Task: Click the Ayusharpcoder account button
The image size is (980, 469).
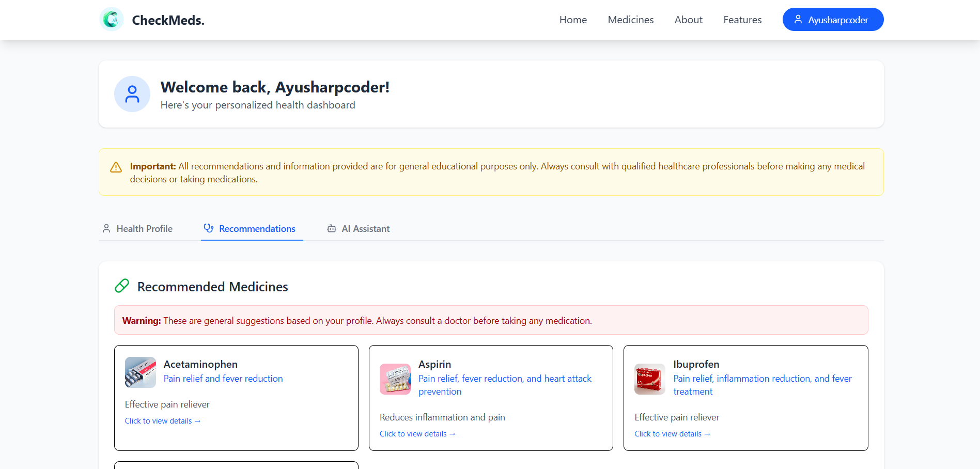Action: coord(833,20)
